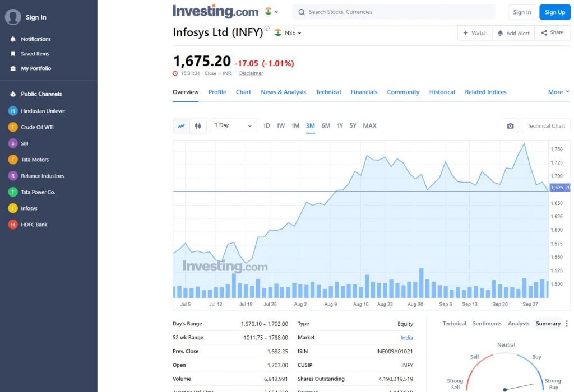Select the 6M time range

(326, 126)
